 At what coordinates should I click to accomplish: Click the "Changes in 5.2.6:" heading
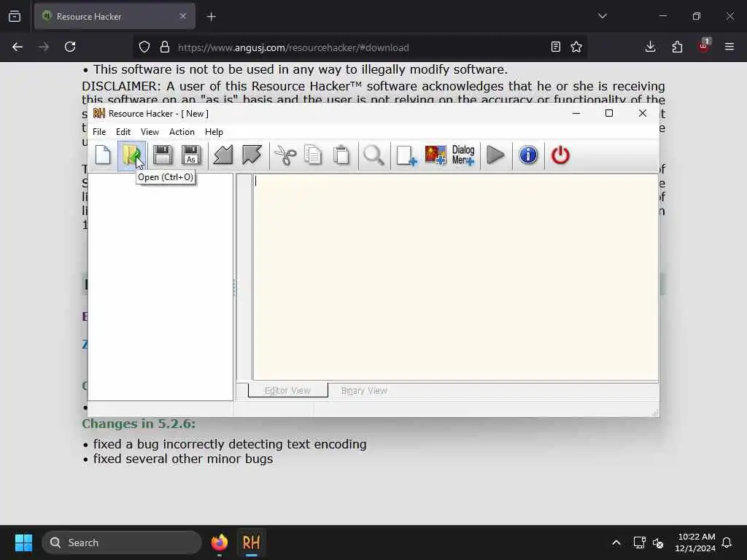(139, 424)
